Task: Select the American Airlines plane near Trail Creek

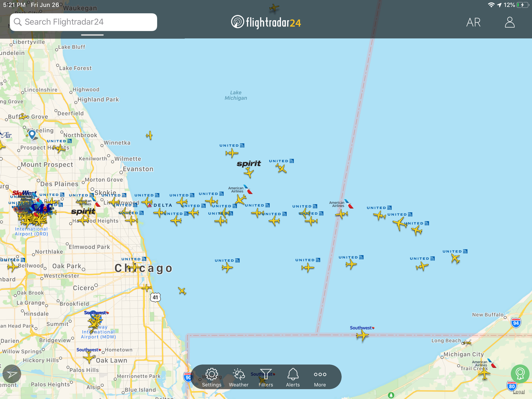Action: coord(484,373)
